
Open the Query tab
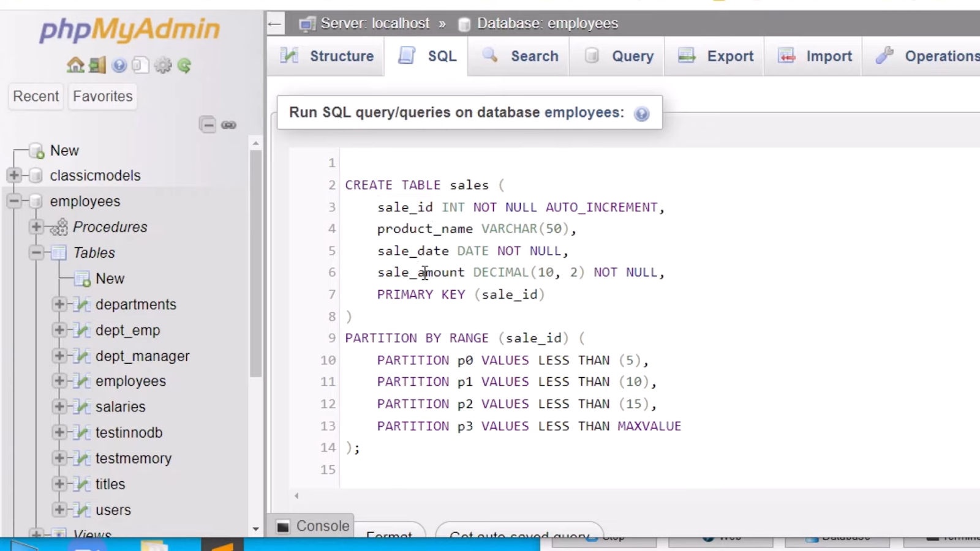click(x=617, y=56)
